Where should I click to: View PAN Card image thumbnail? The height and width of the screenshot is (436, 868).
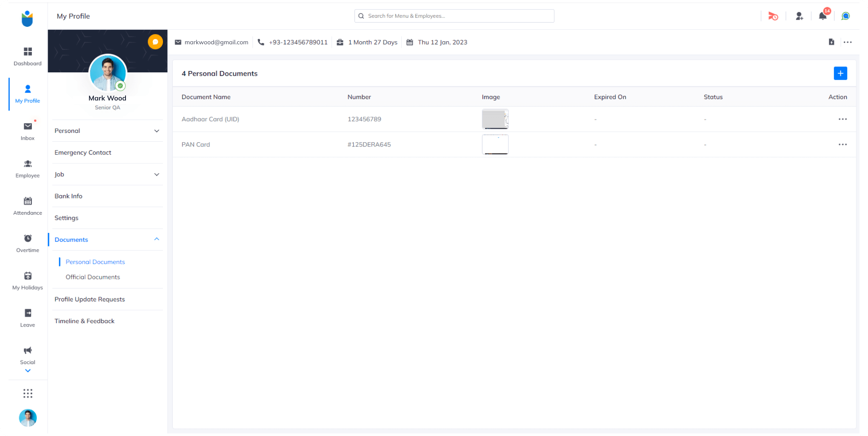click(495, 144)
